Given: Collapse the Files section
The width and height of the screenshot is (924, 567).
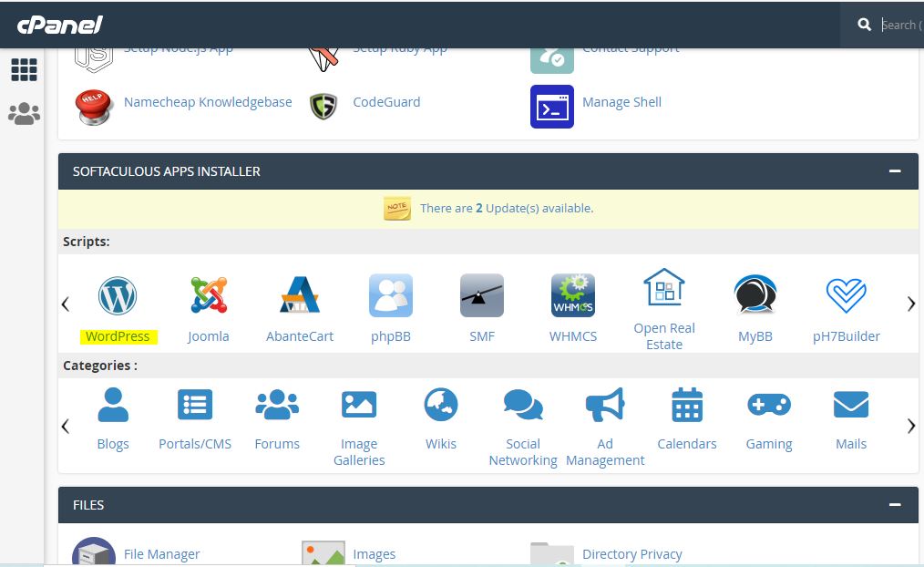Looking at the screenshot, I should click(895, 504).
